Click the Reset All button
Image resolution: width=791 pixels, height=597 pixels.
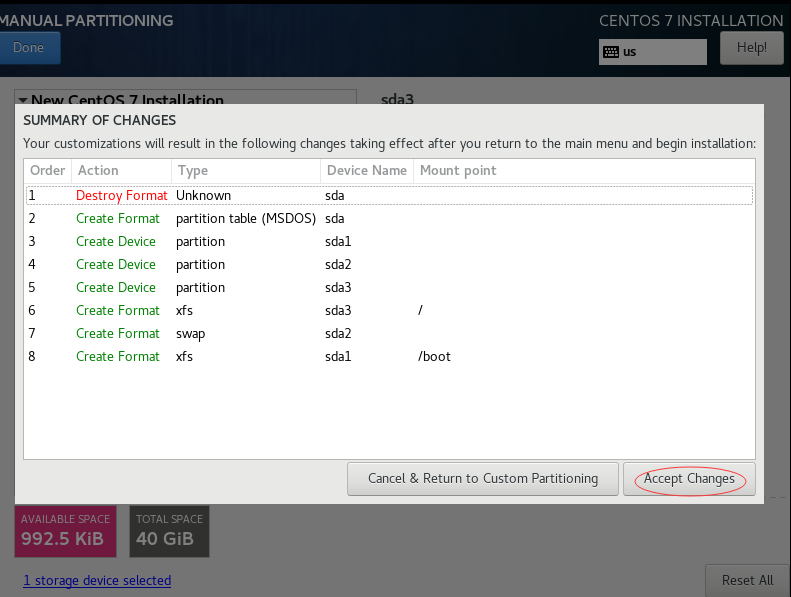click(x=747, y=580)
